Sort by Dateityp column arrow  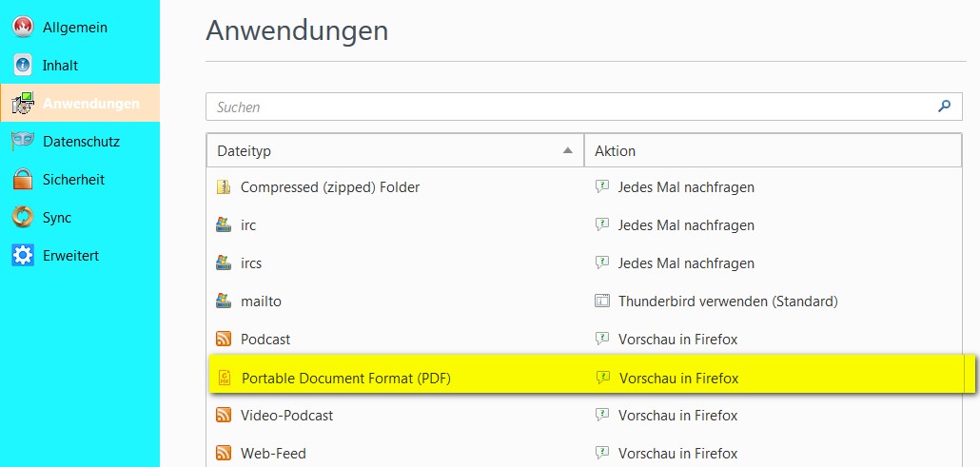click(568, 150)
